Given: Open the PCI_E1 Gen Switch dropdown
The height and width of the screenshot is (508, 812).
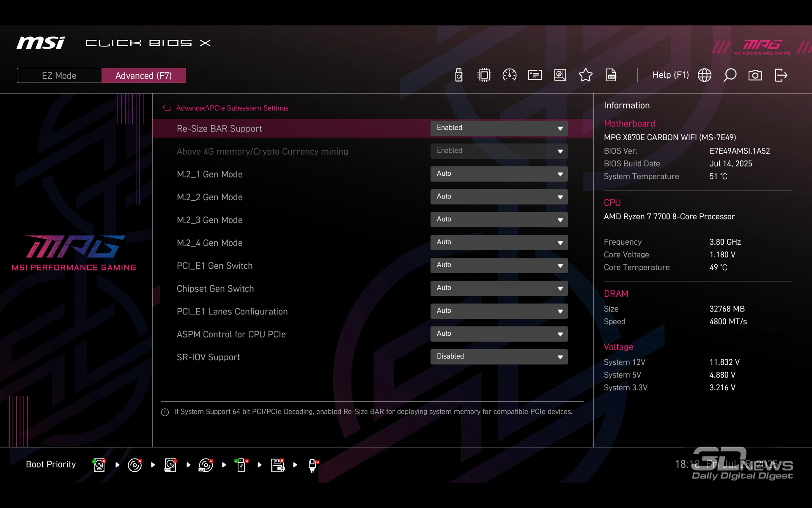Looking at the screenshot, I should pyautogui.click(x=499, y=265).
